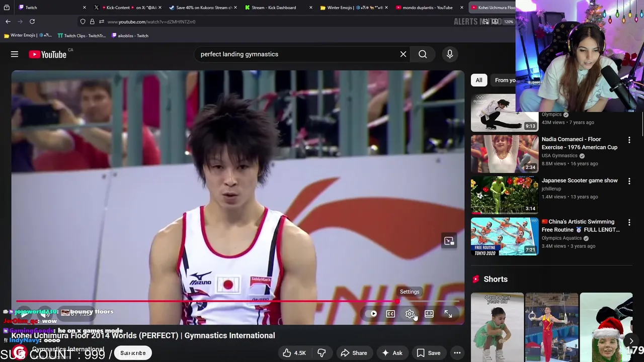Image resolution: width=644 pixels, height=362 pixels.
Task: Click in the YouTube search field
Action: (x=296, y=54)
